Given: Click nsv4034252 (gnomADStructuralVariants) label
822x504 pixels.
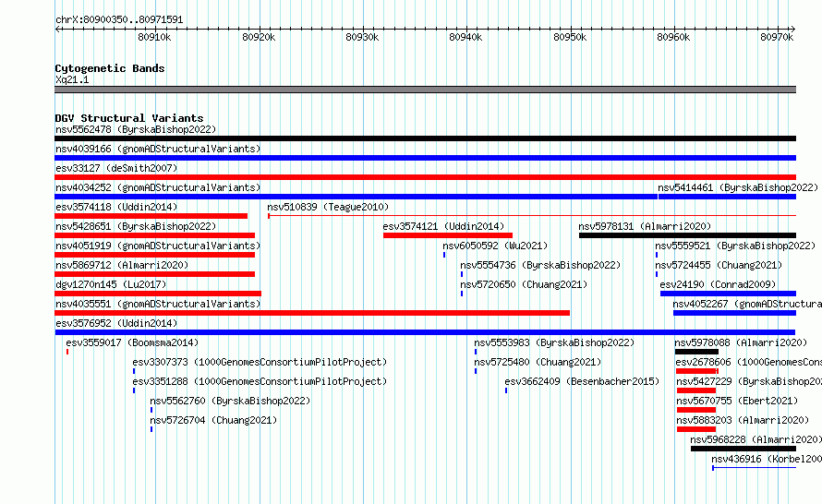Looking at the screenshot, I should (158, 187).
